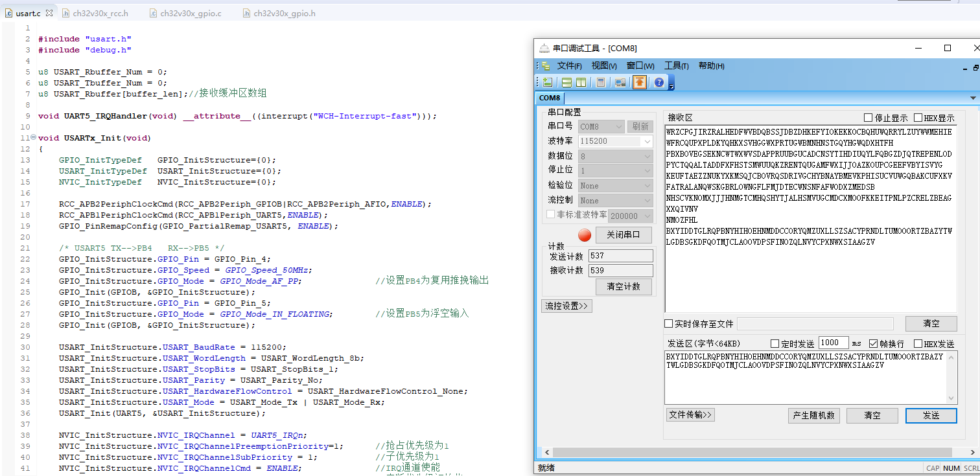Click the horizontal tile windows toolbar icon
This screenshot has height=476, width=980.
[x=566, y=82]
